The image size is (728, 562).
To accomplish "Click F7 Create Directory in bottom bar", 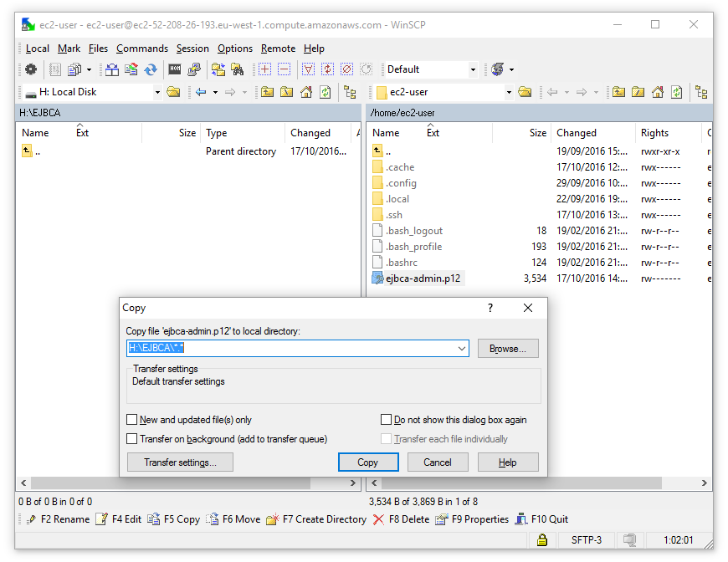I will tap(316, 519).
